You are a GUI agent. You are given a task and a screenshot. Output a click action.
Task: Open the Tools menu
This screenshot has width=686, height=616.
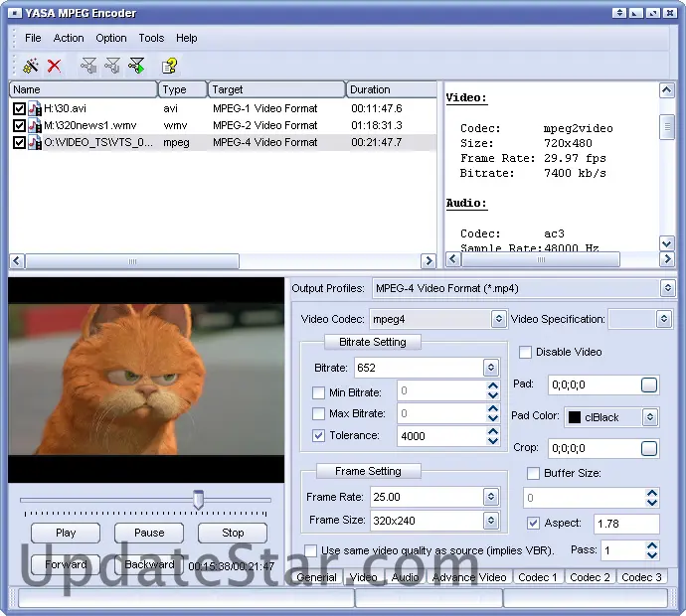click(151, 38)
